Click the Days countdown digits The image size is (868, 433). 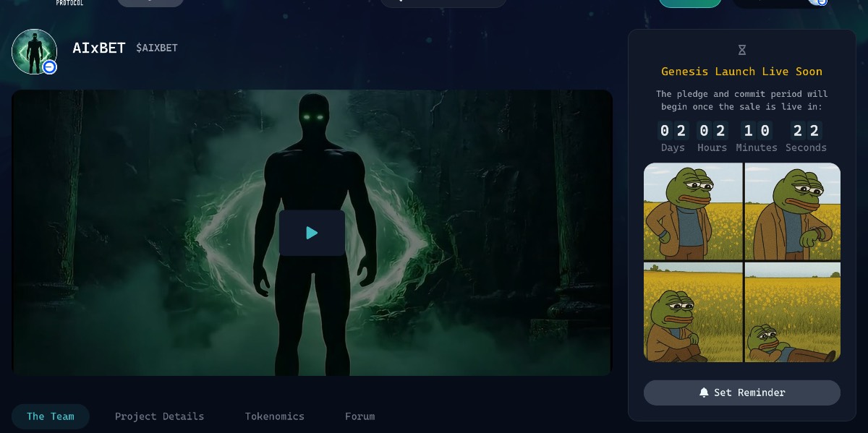[x=673, y=131]
